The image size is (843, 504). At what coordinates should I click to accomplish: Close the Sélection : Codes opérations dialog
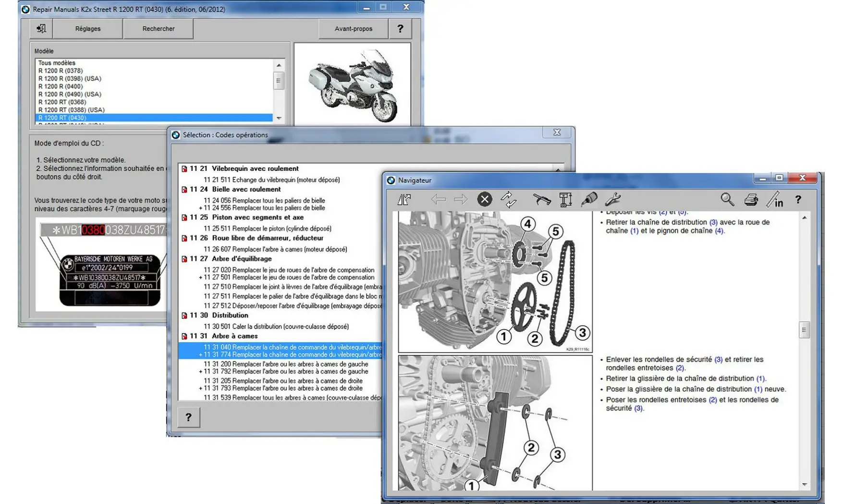pos(557,132)
